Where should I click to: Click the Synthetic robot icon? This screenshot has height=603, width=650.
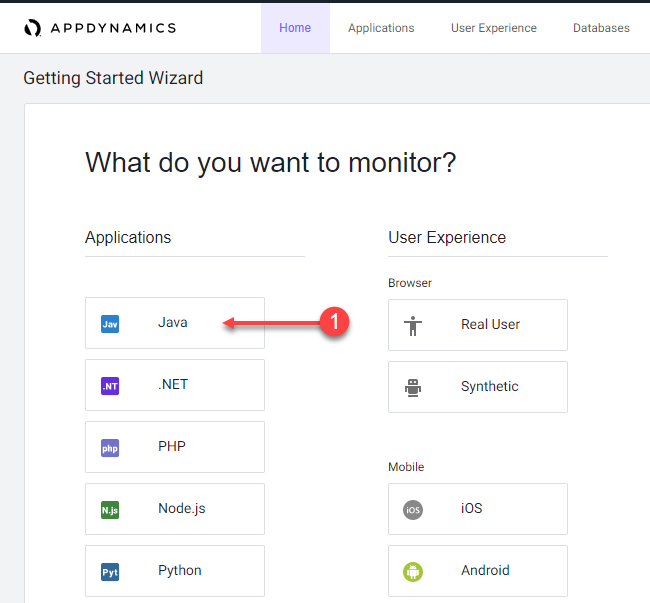coord(413,387)
